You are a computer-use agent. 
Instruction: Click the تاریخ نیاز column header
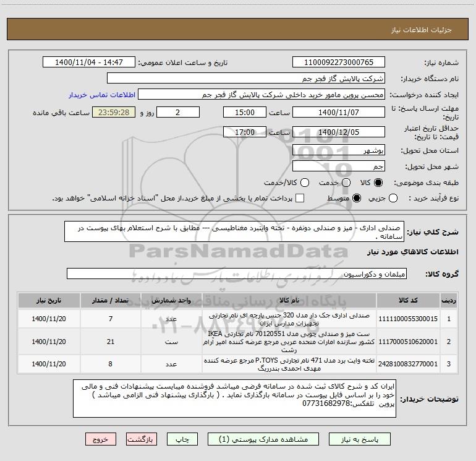click(49, 300)
